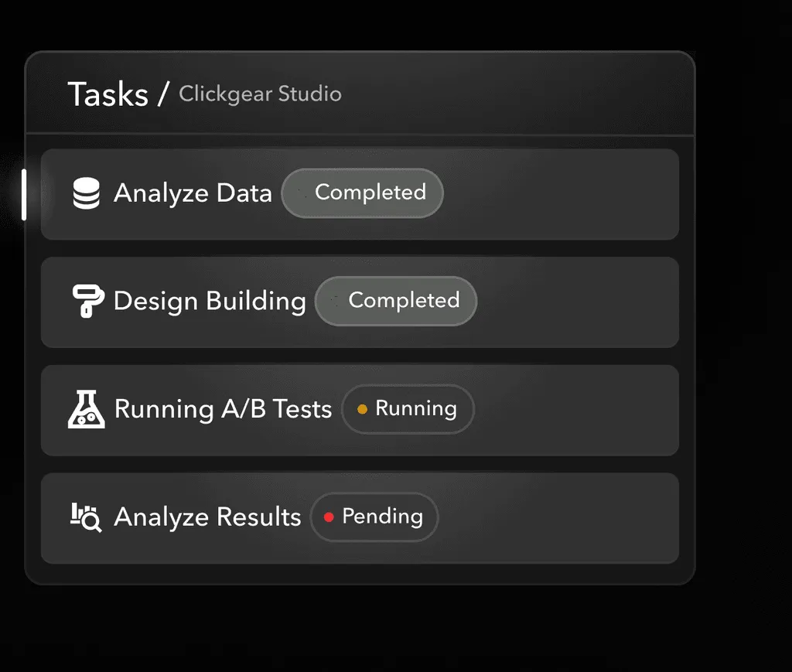Select the Running A/B Tests task label
This screenshot has width=792, height=672.
point(223,409)
